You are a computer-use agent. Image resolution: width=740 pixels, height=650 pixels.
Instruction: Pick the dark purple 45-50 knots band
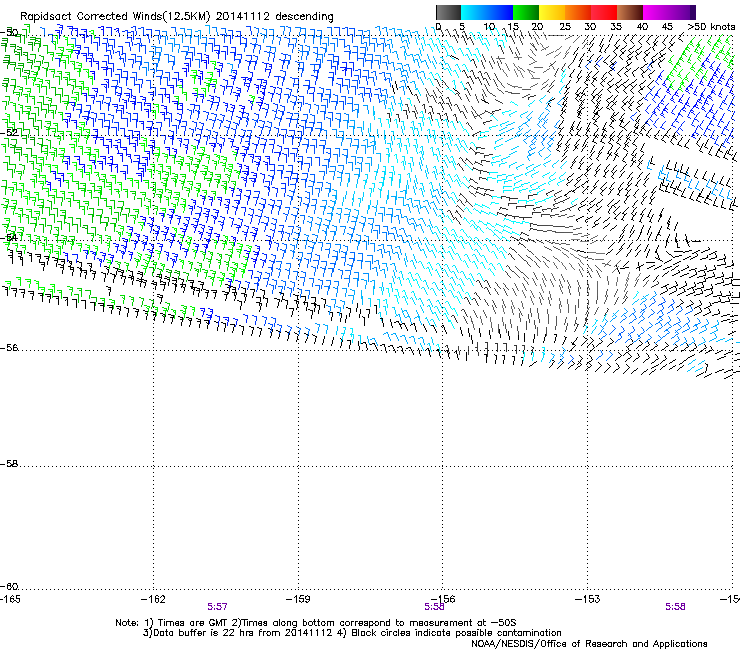682,12
